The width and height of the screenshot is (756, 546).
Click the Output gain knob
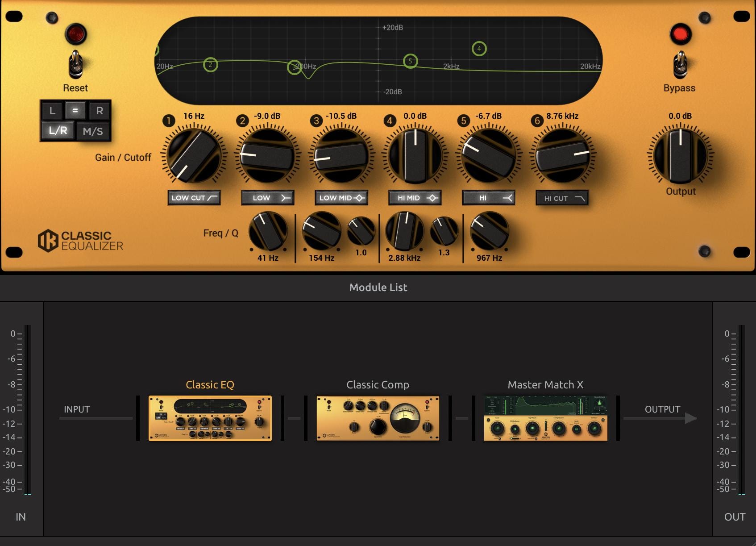coord(681,155)
